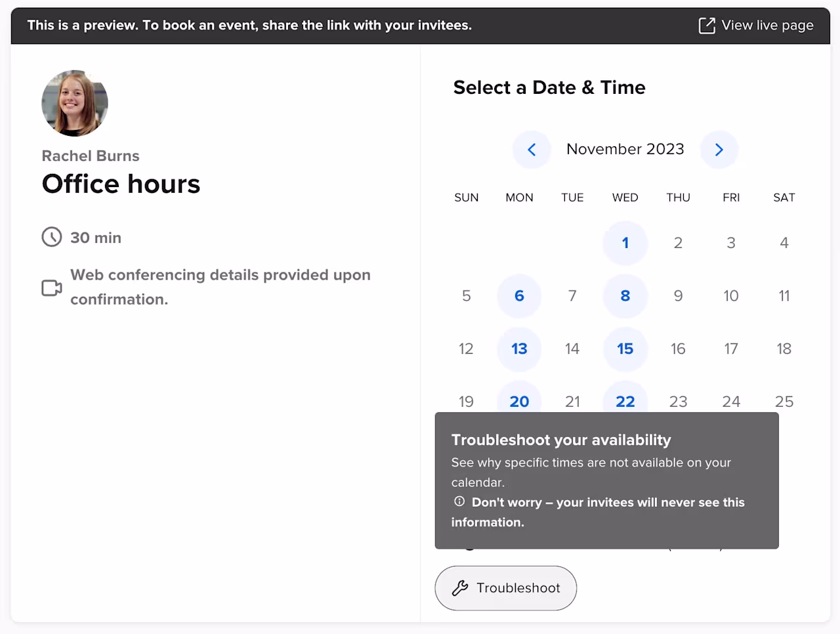The width and height of the screenshot is (840, 634).
Task: Pick November 22 on the calendar
Action: [625, 398]
